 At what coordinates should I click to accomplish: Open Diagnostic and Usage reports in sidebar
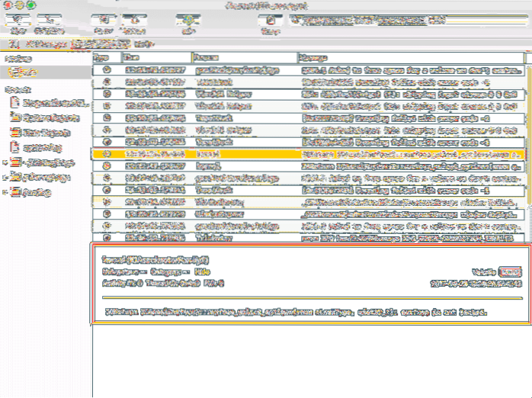click(x=47, y=103)
